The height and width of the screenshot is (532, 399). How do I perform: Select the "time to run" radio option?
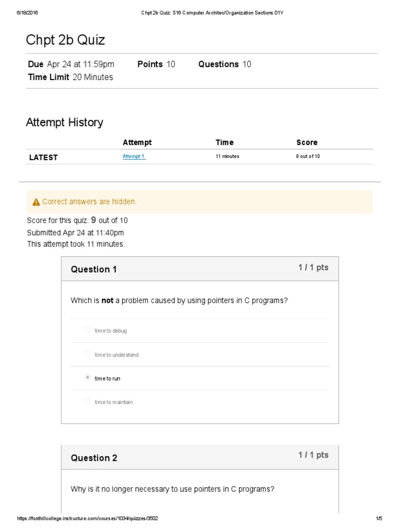pos(88,378)
